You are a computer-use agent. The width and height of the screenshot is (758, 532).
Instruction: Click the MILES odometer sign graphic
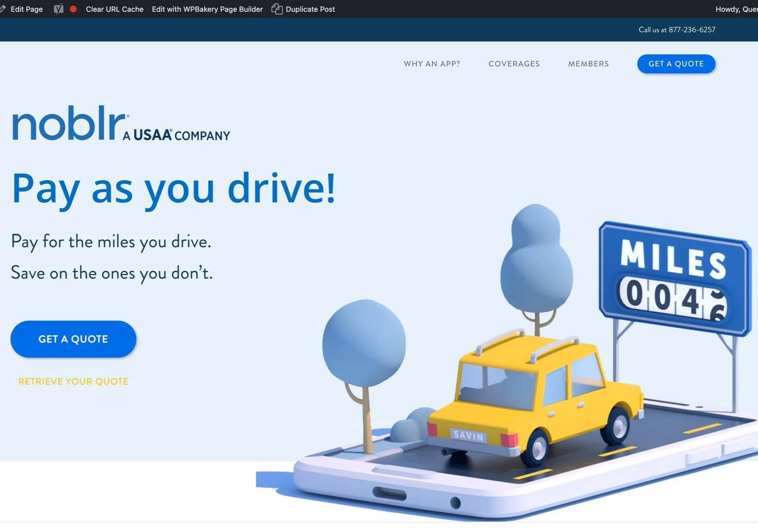[674, 278]
